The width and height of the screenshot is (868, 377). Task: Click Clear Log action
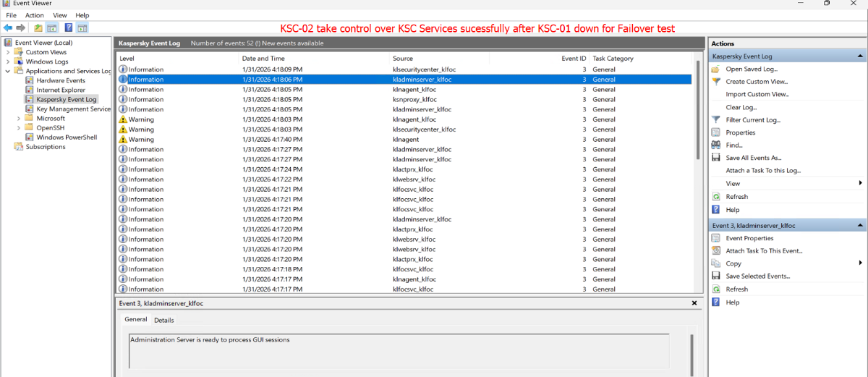pos(741,107)
